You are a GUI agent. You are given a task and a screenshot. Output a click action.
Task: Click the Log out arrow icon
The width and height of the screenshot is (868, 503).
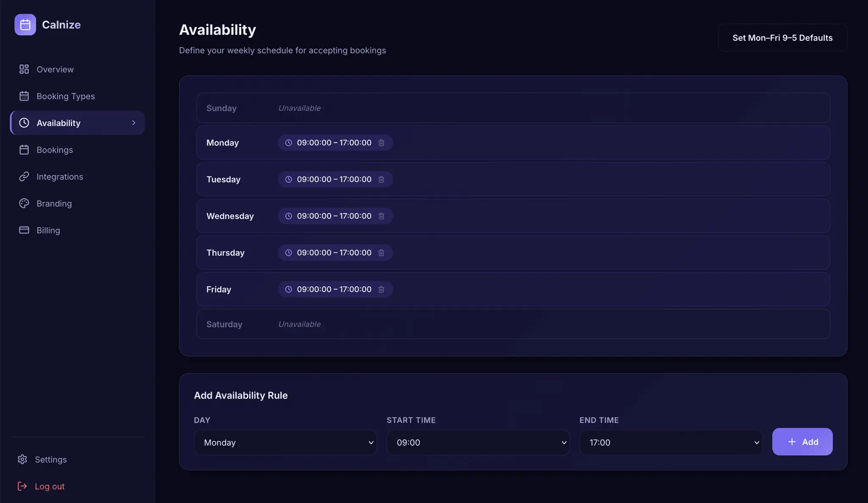22,486
